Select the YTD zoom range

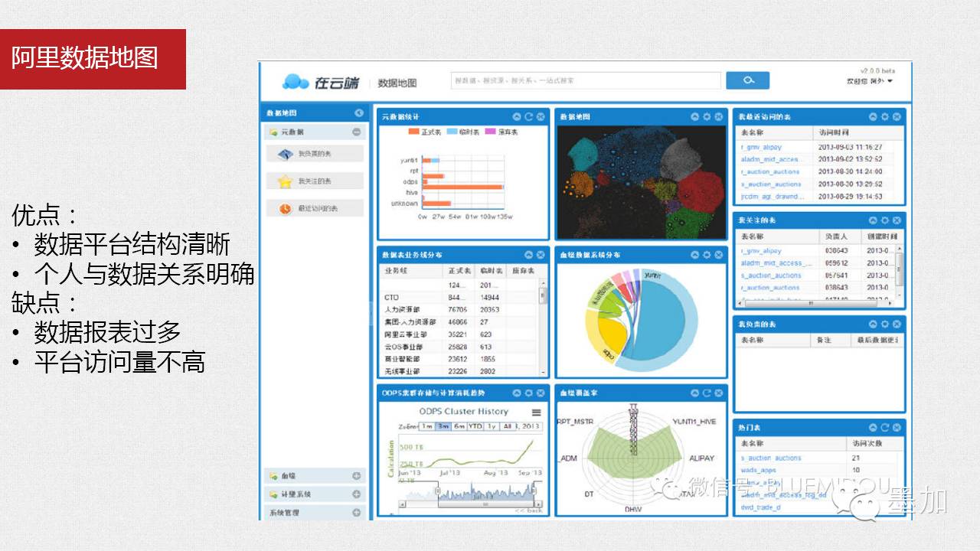475,426
